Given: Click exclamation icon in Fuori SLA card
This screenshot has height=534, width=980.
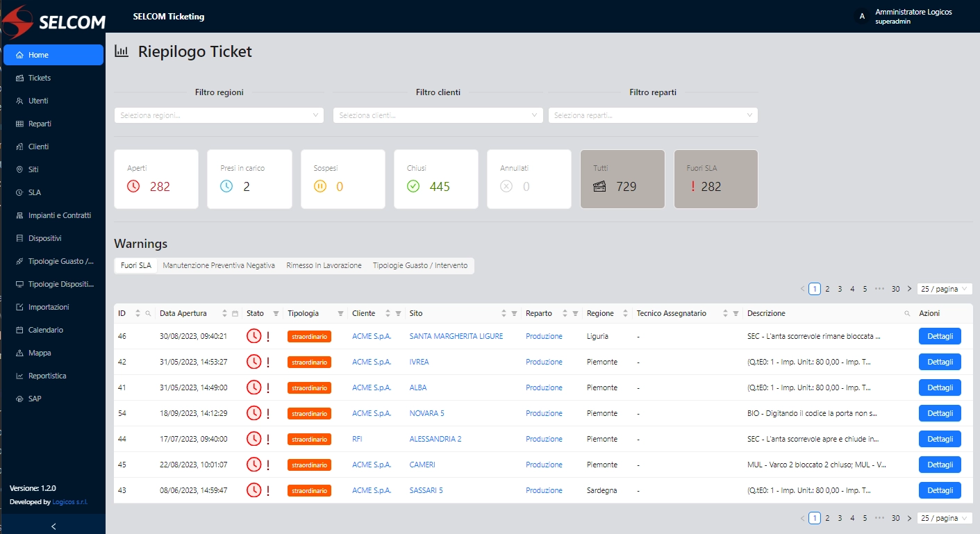Looking at the screenshot, I should 692,186.
